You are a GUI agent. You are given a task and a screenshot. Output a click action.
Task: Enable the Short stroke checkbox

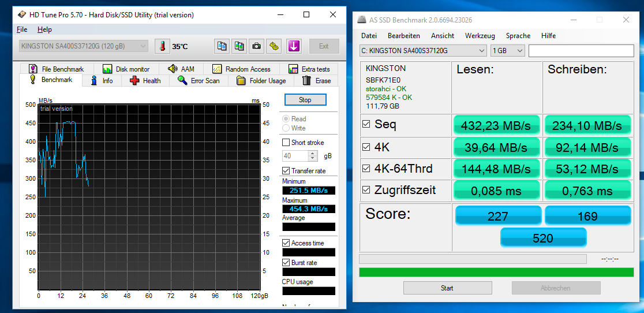point(286,143)
